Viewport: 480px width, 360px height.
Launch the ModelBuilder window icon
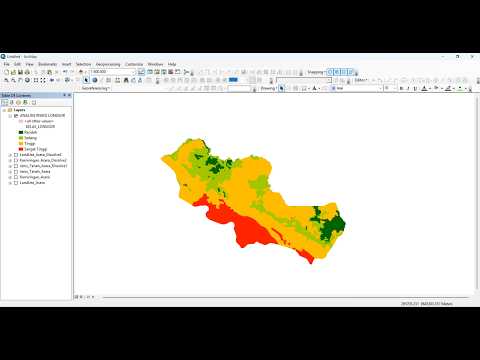(186, 72)
